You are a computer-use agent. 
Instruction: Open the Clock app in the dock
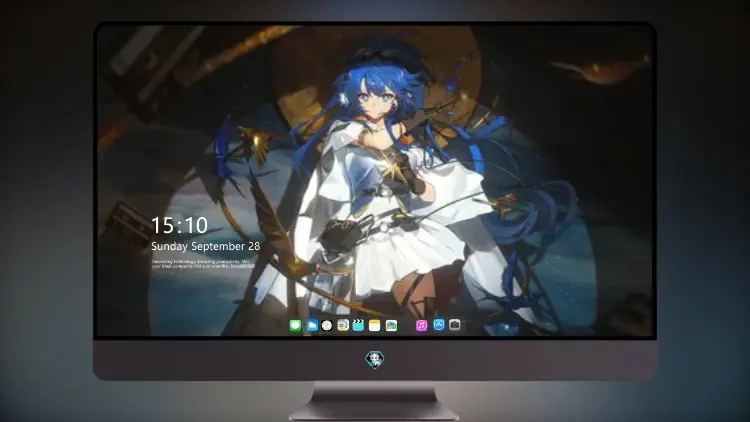click(x=327, y=325)
